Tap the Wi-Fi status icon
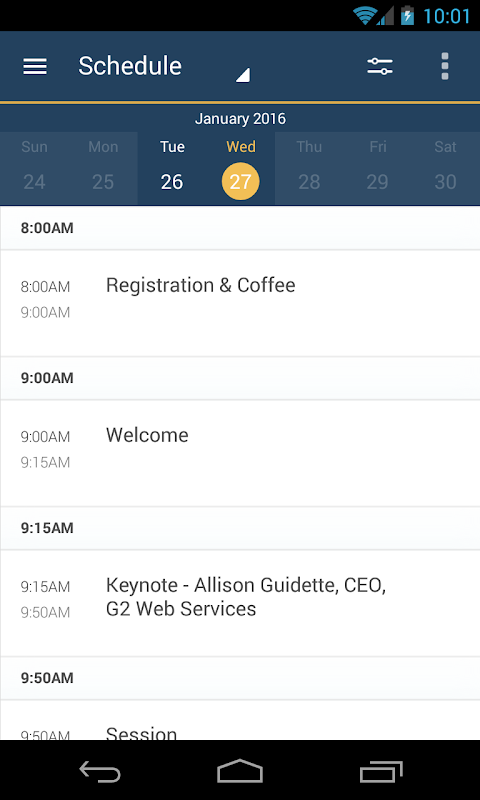Image resolution: width=480 pixels, height=800 pixels. tap(365, 16)
